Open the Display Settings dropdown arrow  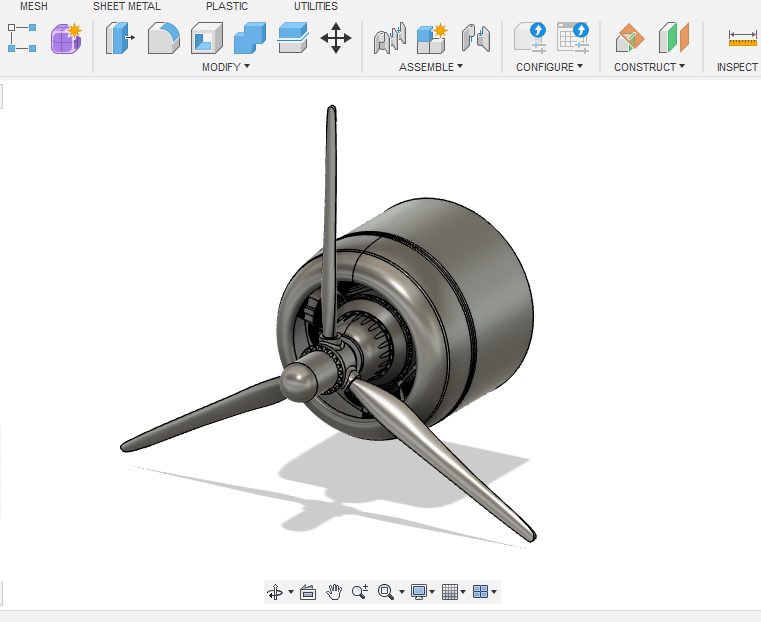pos(432,592)
